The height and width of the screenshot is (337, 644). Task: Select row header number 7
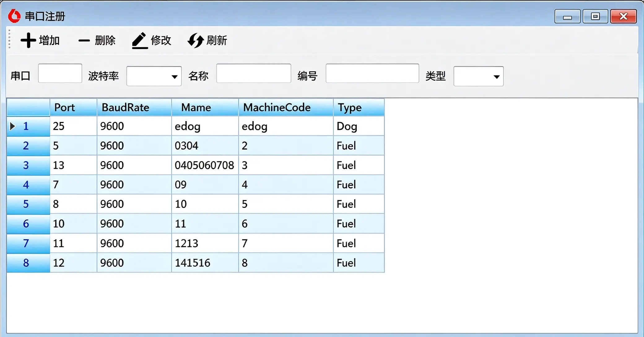(28, 243)
